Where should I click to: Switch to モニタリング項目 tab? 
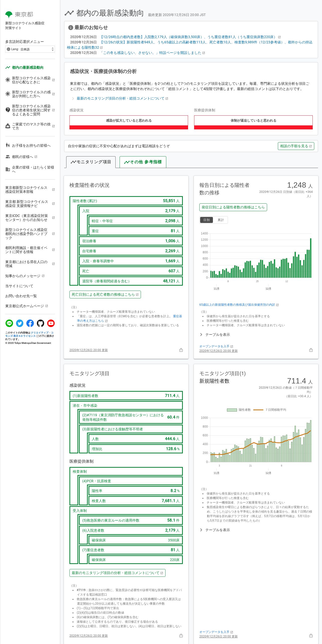pyautogui.click(x=91, y=162)
